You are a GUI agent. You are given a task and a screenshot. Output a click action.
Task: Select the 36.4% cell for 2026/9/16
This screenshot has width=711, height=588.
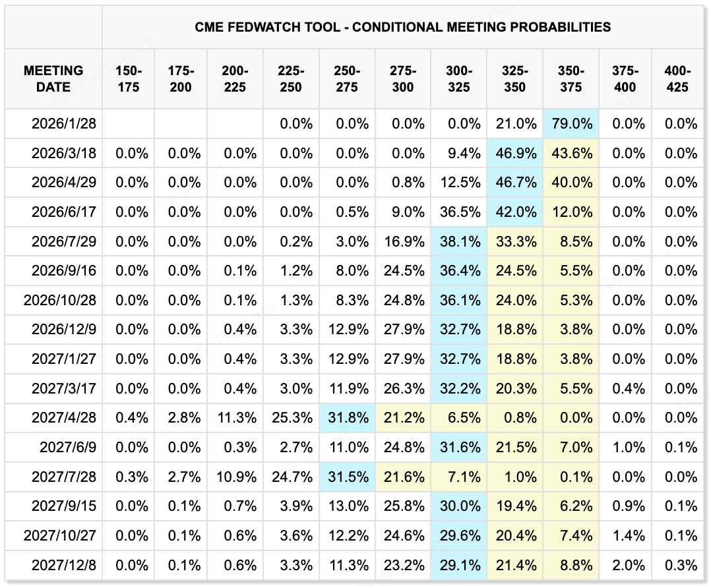459,271
